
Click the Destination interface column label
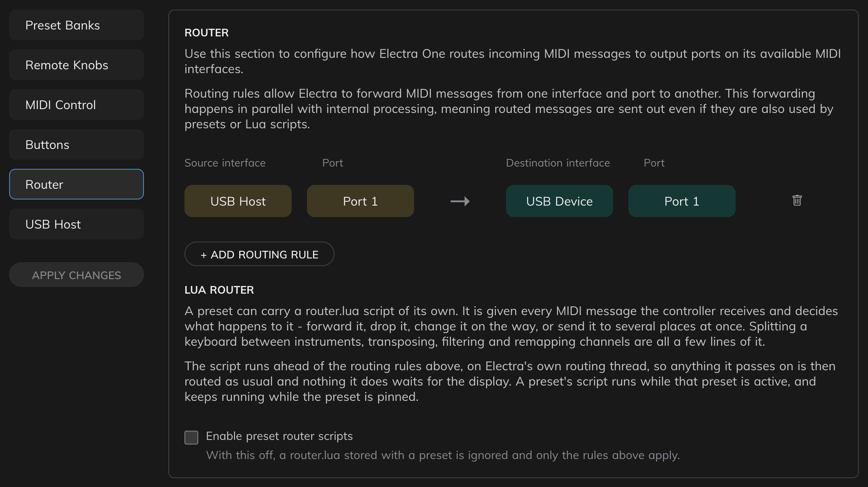pyautogui.click(x=558, y=163)
